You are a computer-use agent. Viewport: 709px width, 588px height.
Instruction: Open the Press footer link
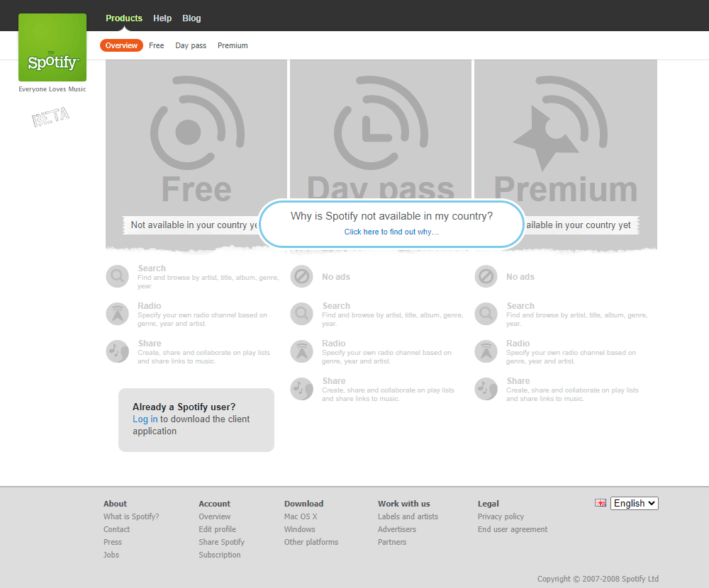coord(113,542)
